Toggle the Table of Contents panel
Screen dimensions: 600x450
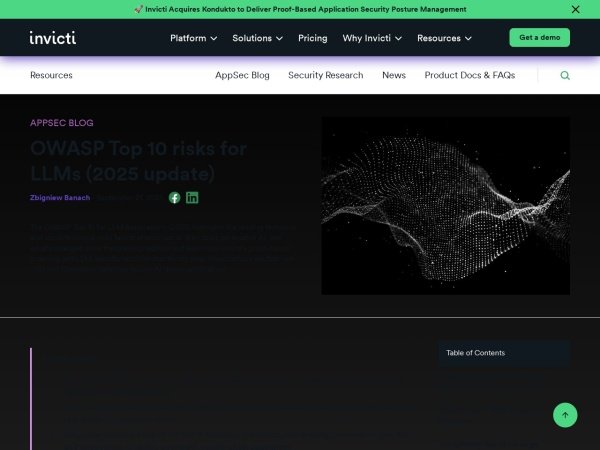coord(504,353)
